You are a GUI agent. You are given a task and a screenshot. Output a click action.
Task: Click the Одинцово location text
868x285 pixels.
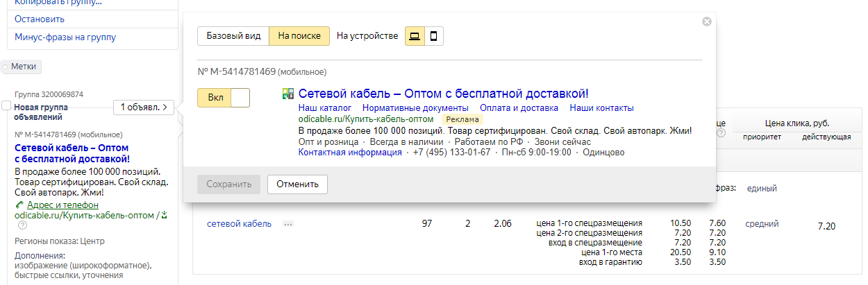[603, 153]
